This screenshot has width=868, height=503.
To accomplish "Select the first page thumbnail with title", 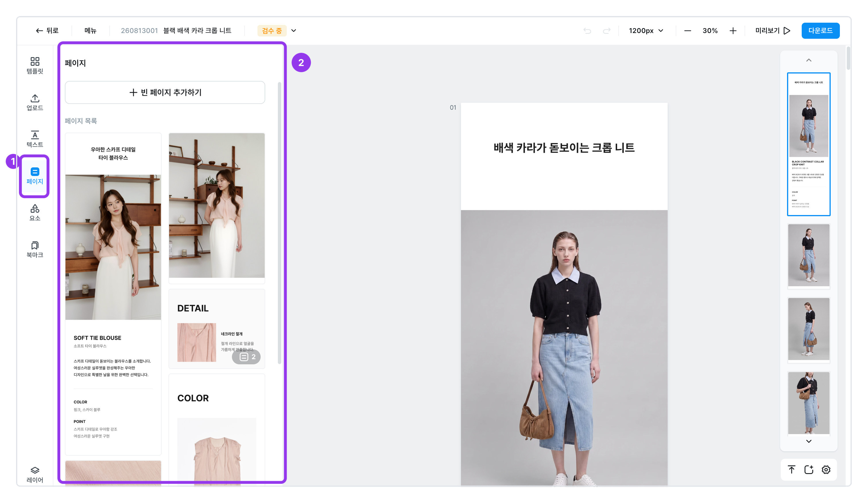I will click(808, 144).
